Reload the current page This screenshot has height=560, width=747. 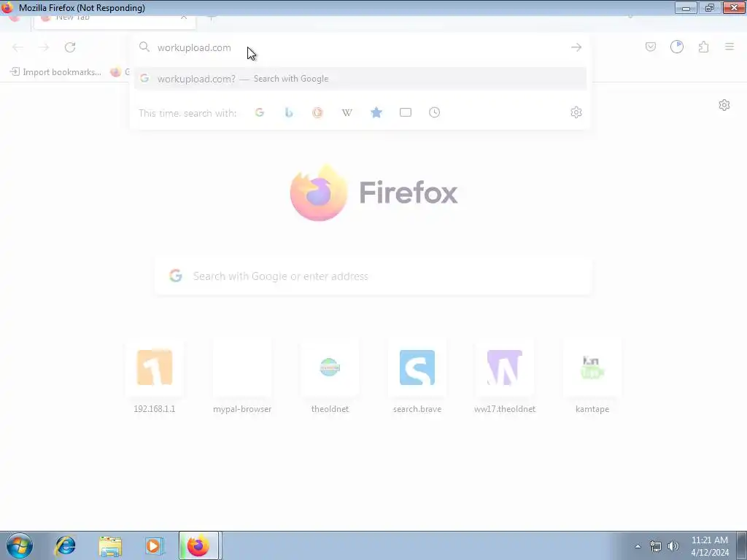tap(70, 47)
